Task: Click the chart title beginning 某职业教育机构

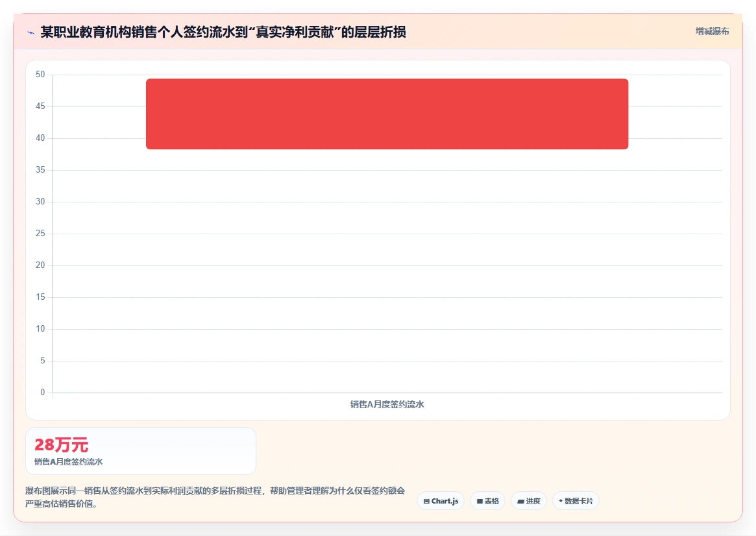Action: pyautogui.click(x=223, y=32)
